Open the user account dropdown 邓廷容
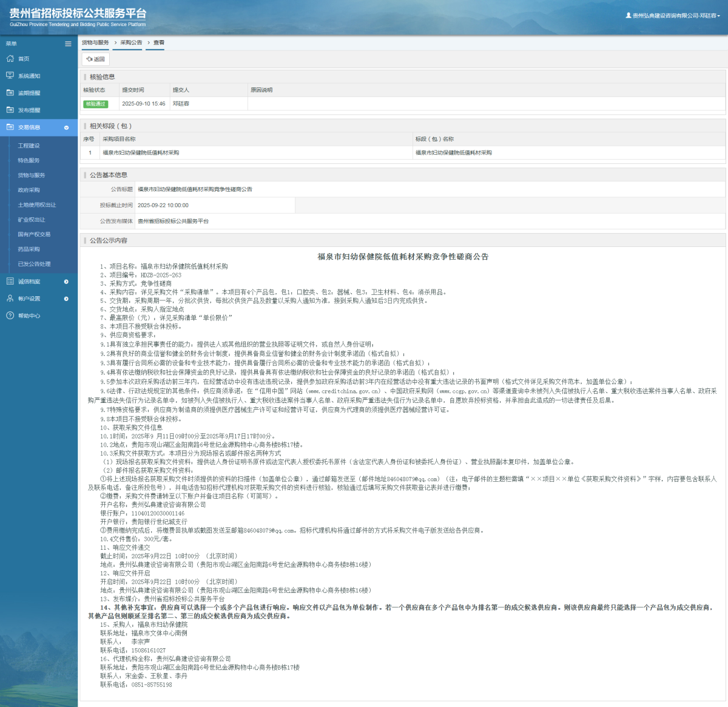The width and height of the screenshot is (728, 707). coord(673,16)
